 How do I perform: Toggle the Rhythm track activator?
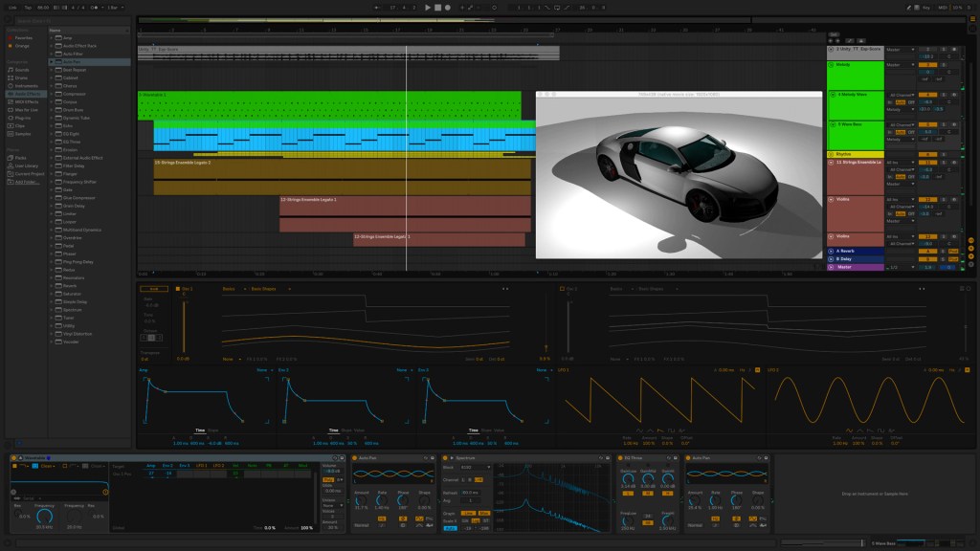[x=926, y=154]
